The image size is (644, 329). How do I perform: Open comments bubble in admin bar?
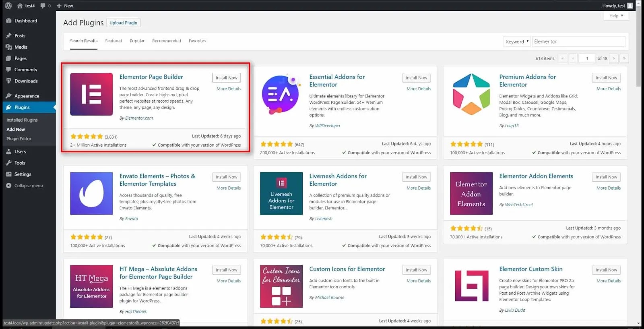pos(43,6)
